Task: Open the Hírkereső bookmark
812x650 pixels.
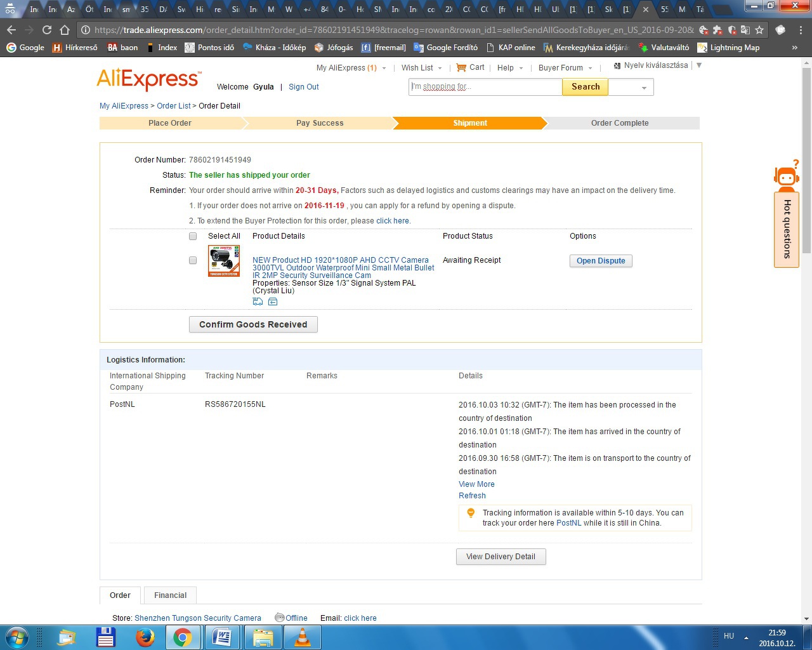Action: click(75, 48)
